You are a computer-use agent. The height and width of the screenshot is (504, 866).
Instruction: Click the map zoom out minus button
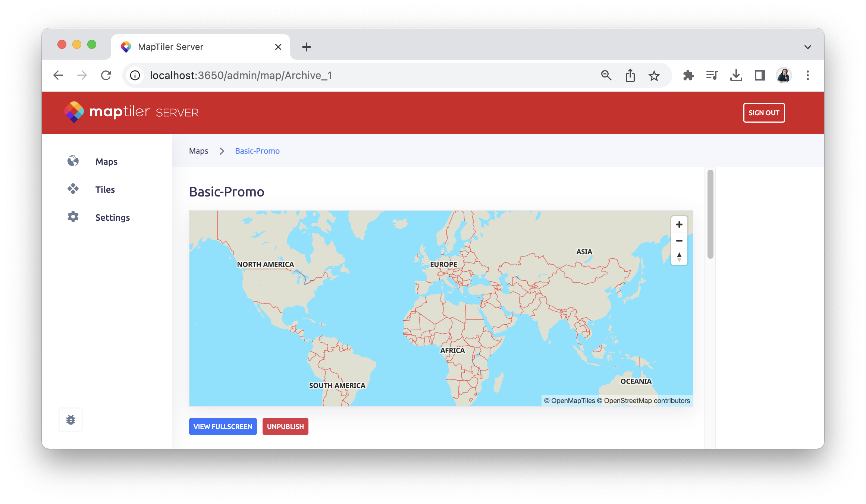(x=679, y=241)
